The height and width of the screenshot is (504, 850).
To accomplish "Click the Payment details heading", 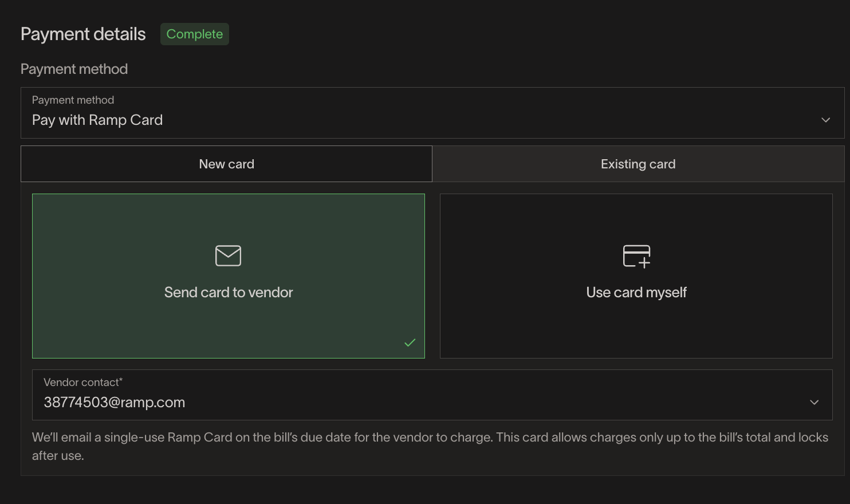I will pyautogui.click(x=82, y=34).
